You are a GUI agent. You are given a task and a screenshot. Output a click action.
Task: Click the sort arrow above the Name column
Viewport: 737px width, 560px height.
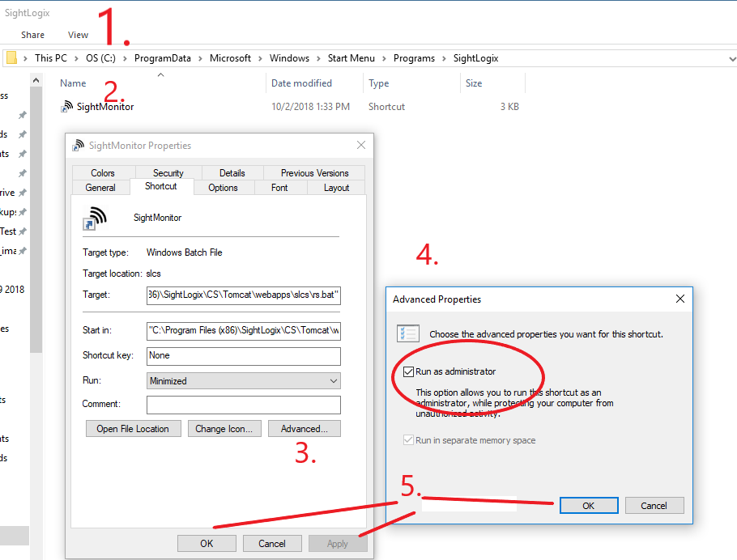click(x=160, y=74)
